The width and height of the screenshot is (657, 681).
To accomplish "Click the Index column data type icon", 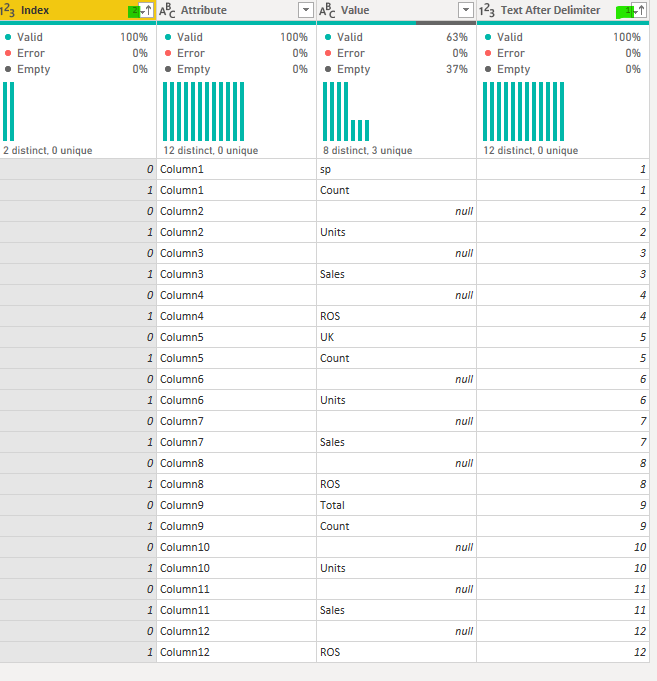I will point(7,10).
